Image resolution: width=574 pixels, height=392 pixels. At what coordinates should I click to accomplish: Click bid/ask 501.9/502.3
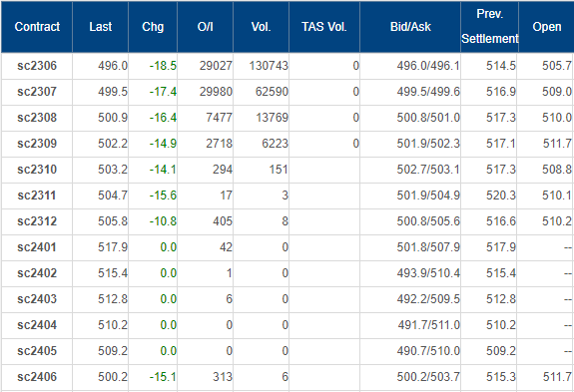428,144
